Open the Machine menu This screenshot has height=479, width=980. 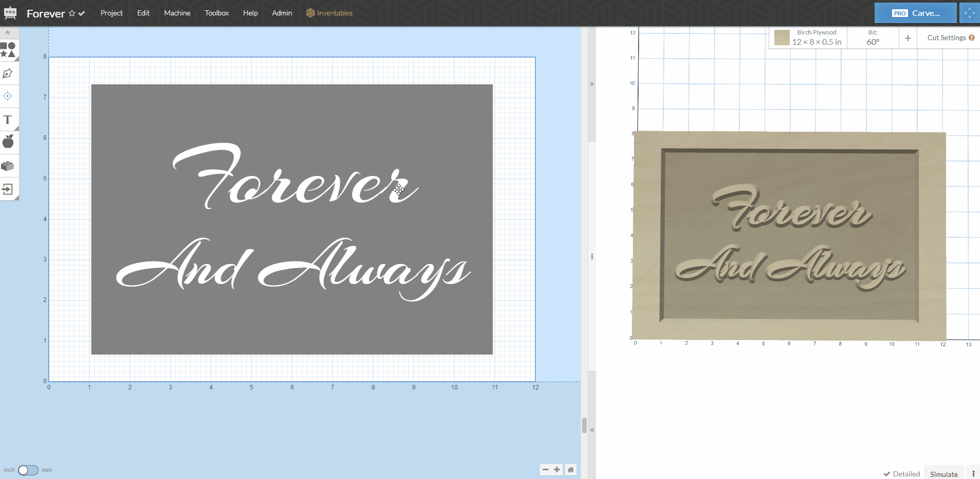[177, 13]
